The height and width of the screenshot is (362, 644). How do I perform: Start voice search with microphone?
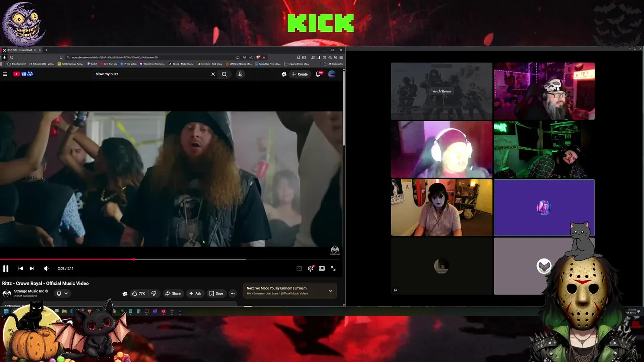(240, 74)
